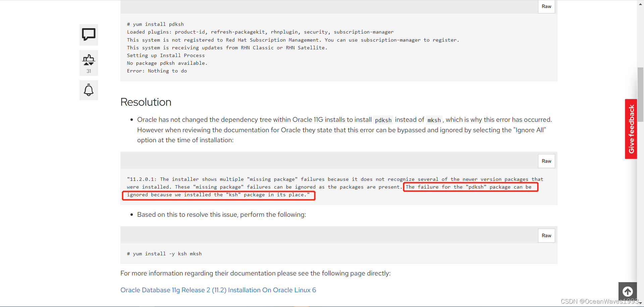Image resolution: width=644 pixels, height=307 pixels.
Task: Click Raw button above yum install pdksh output
Action: (546, 6)
